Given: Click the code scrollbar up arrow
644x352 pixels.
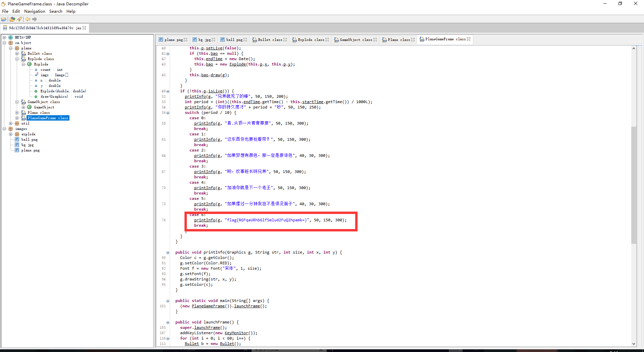Looking at the screenshot, I should [634, 48].
